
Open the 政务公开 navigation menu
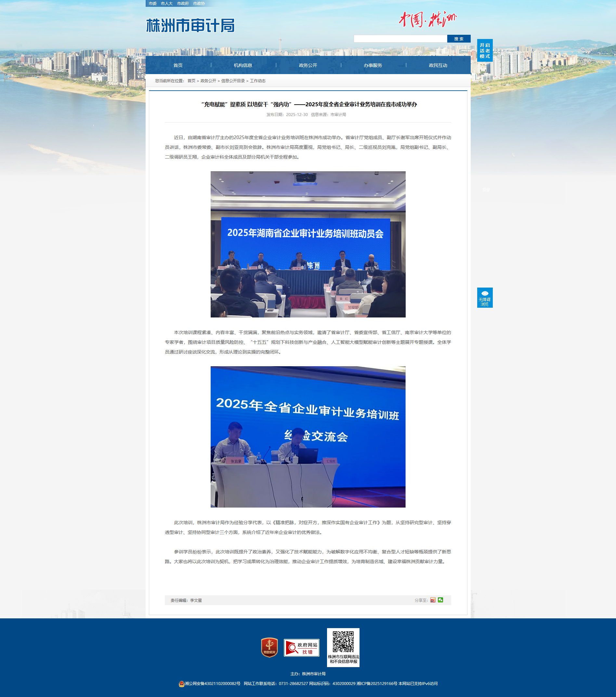pos(308,65)
